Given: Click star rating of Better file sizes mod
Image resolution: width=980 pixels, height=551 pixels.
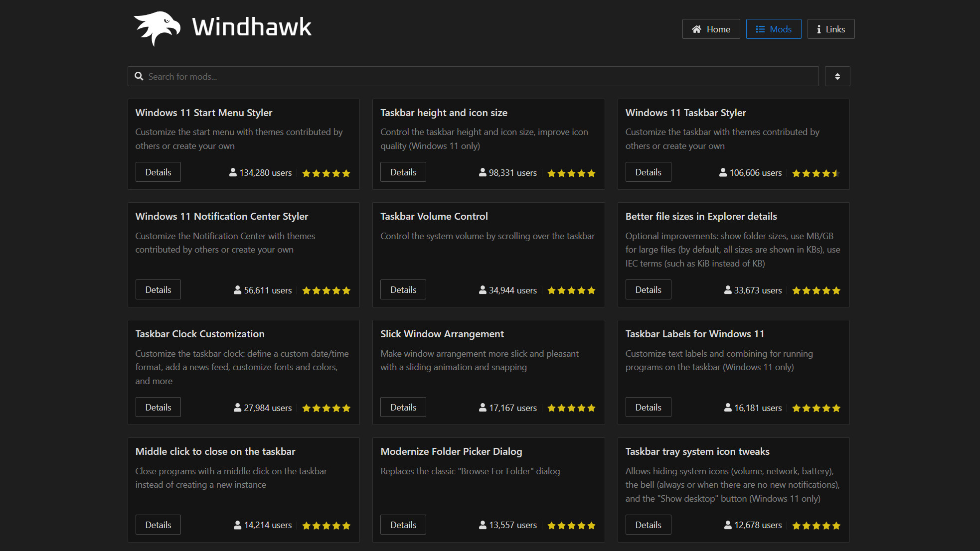Looking at the screenshot, I should coord(817,290).
